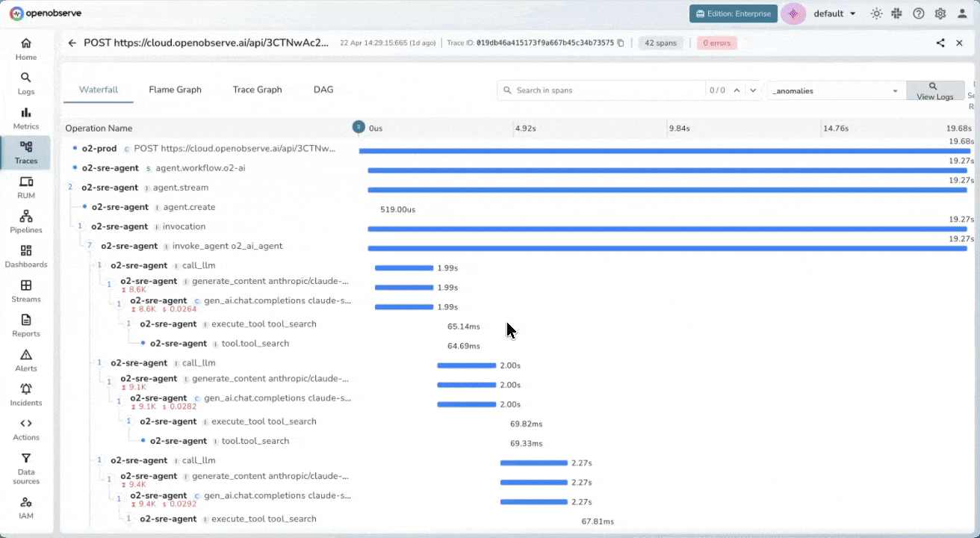Open the default organization dropdown
The width and height of the screenshot is (980, 538).
834,13
